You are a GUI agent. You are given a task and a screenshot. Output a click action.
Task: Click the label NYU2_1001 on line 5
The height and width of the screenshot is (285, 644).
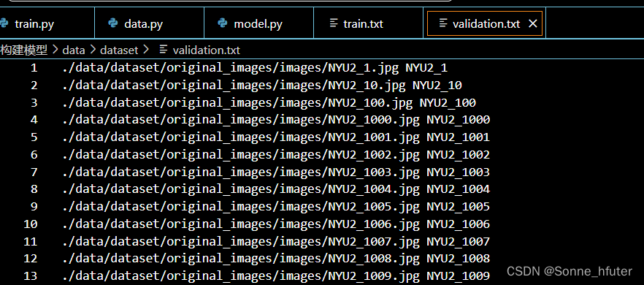459,137
